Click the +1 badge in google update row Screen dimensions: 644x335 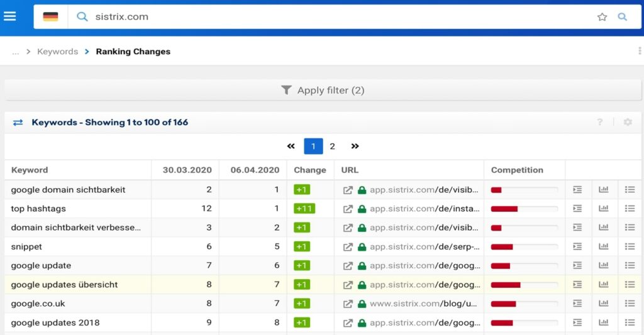coord(302,266)
